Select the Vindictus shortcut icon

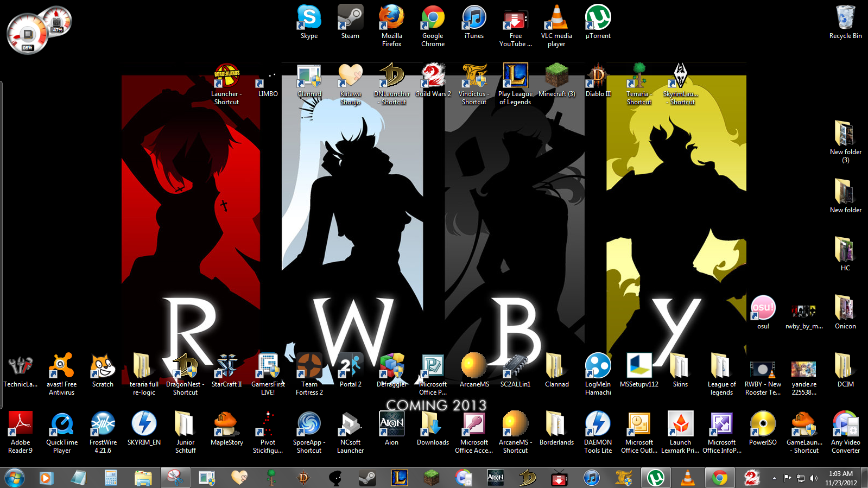pos(474,84)
